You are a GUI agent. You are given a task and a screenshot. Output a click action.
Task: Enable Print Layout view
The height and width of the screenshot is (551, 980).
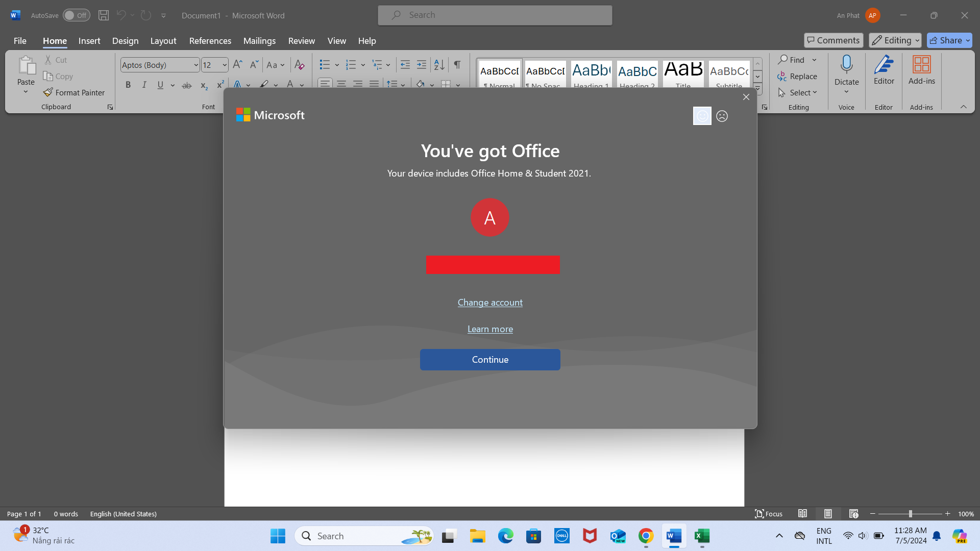pyautogui.click(x=828, y=514)
